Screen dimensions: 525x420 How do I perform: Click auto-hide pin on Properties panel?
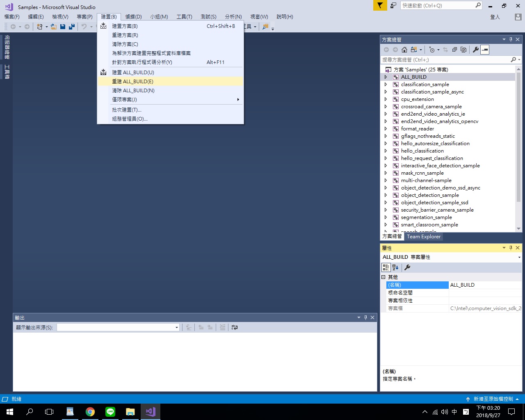[x=511, y=248]
